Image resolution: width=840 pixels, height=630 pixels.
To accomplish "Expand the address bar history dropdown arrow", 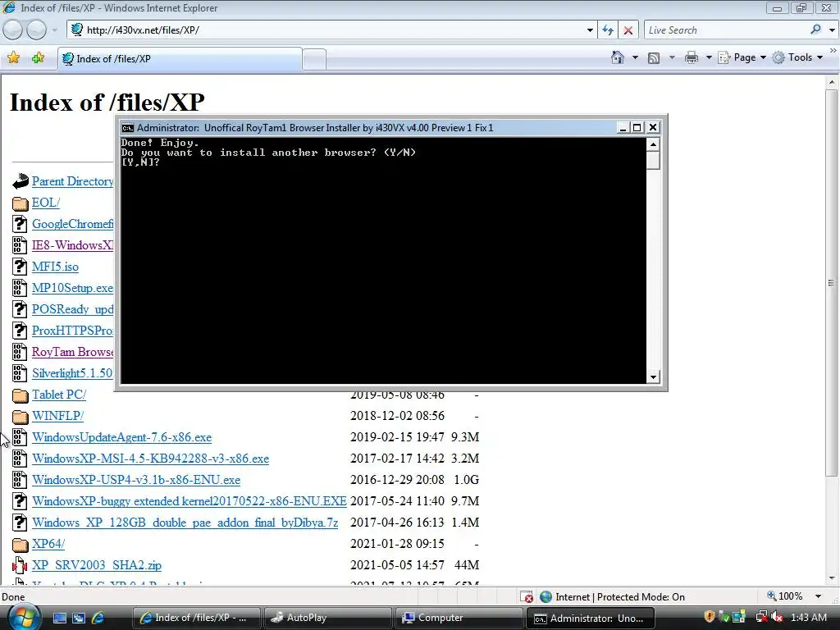I will pyautogui.click(x=590, y=30).
